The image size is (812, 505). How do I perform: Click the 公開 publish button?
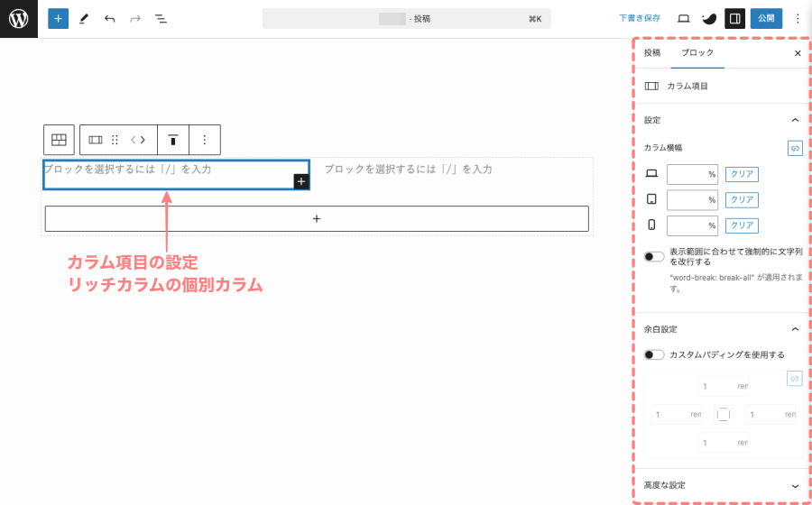[766, 18]
